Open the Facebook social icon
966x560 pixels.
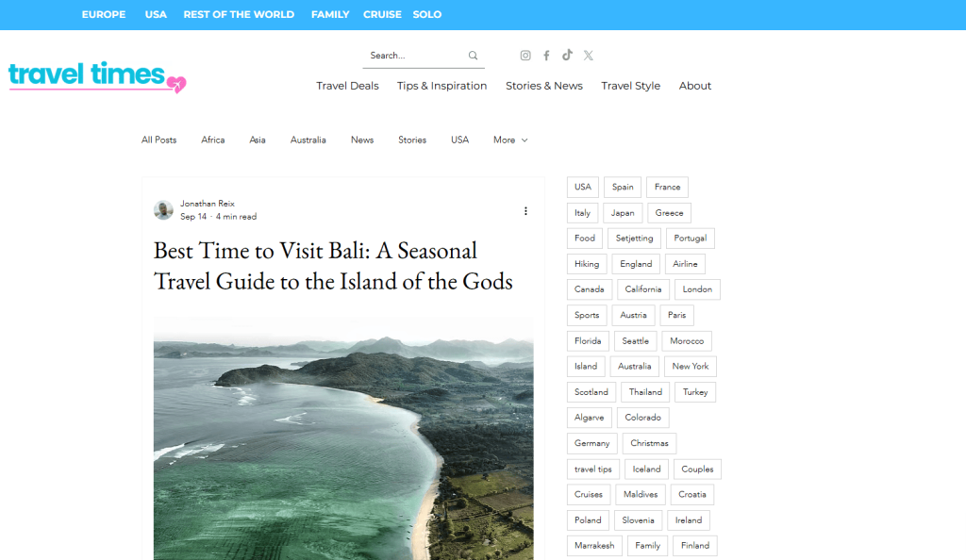546,56
